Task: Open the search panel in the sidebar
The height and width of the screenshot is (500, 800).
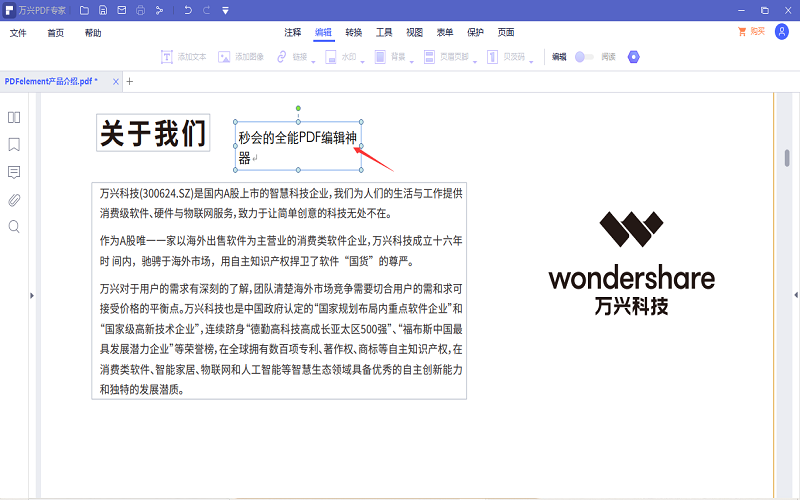Action: (14, 227)
